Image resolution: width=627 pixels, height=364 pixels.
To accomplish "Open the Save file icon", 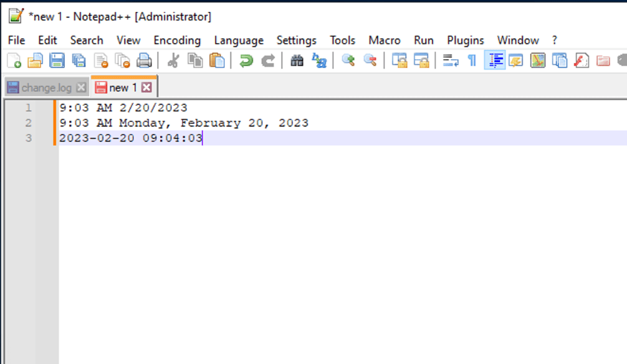I will (57, 60).
